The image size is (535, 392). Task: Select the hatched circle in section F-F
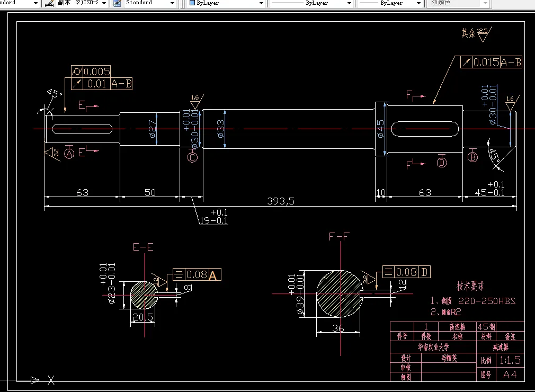[340, 294]
